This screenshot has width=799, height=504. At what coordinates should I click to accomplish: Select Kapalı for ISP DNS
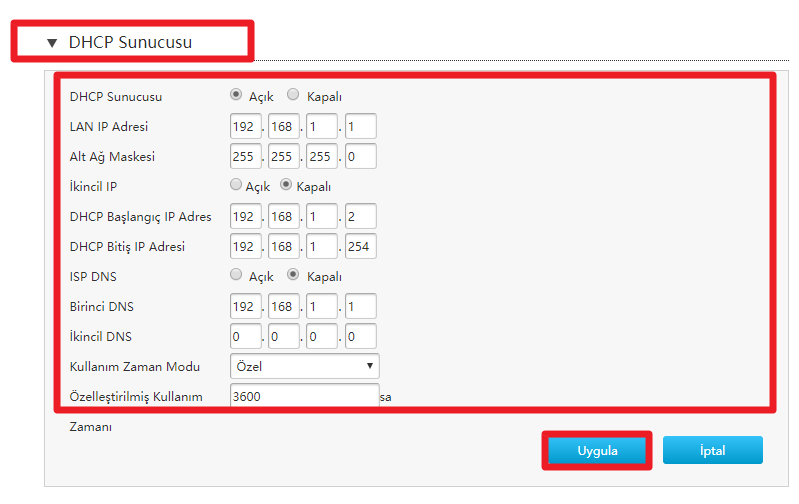(x=293, y=275)
